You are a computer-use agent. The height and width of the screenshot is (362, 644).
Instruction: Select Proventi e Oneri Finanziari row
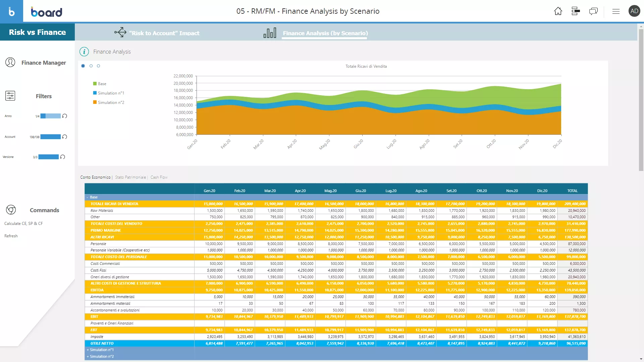336,323
